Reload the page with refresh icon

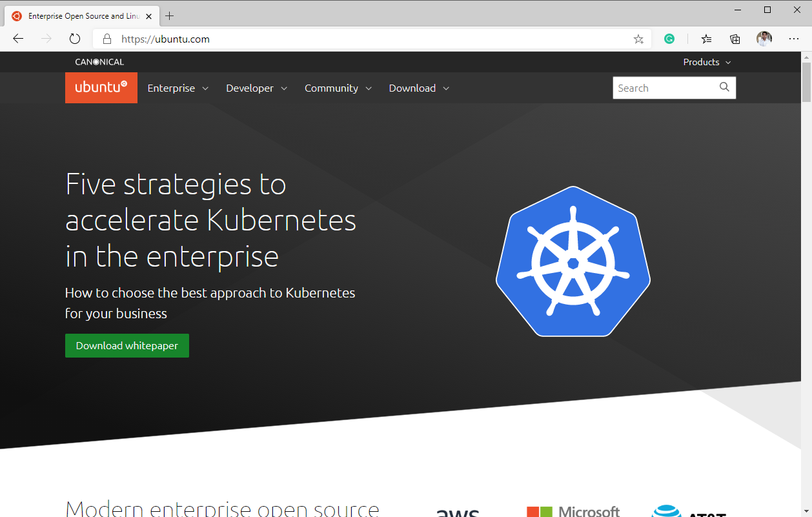75,39
